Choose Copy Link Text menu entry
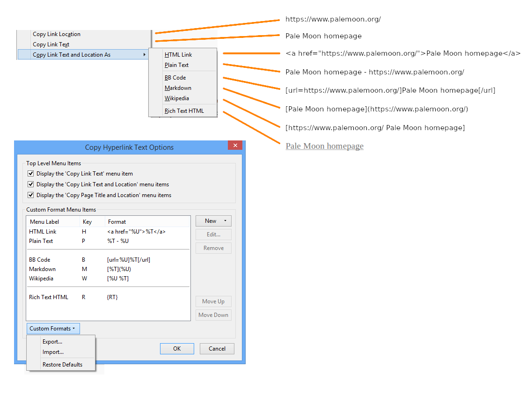The height and width of the screenshot is (411, 532). point(51,44)
